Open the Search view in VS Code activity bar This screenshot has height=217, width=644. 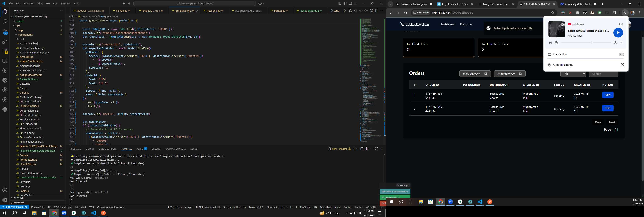click(x=5, y=22)
